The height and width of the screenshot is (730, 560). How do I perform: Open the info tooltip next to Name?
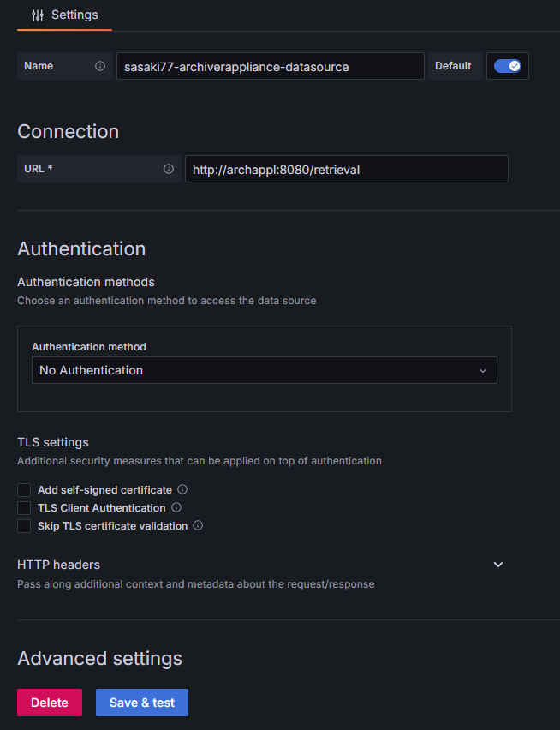tap(100, 65)
